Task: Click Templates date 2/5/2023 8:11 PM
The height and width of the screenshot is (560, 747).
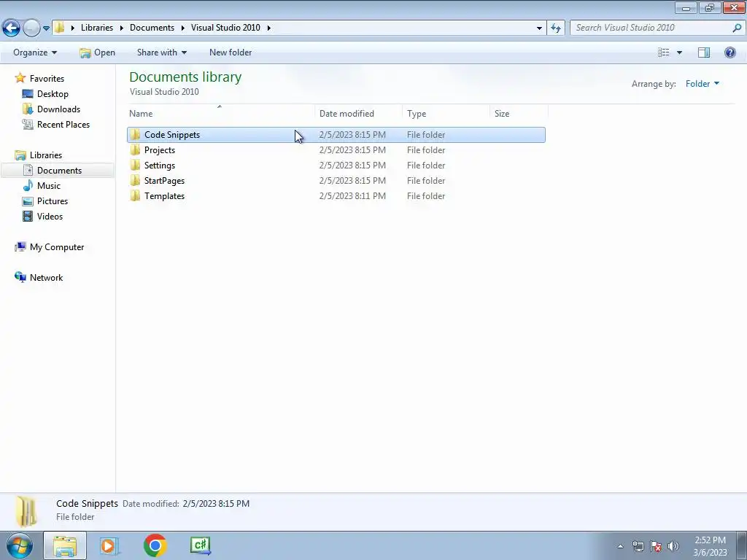Action: [x=352, y=195]
